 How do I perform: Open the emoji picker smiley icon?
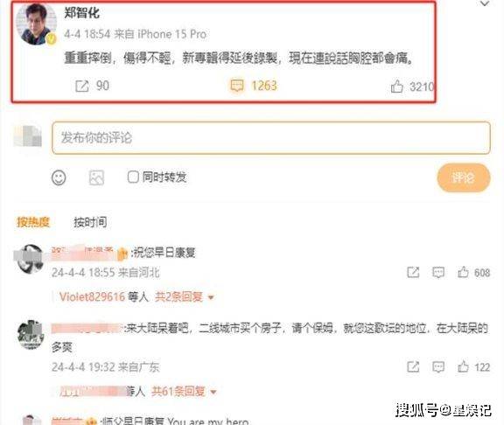pos(59,178)
